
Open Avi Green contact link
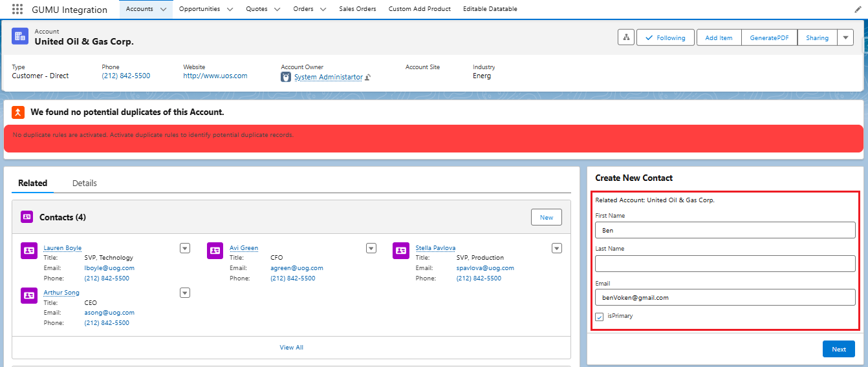[x=244, y=248]
